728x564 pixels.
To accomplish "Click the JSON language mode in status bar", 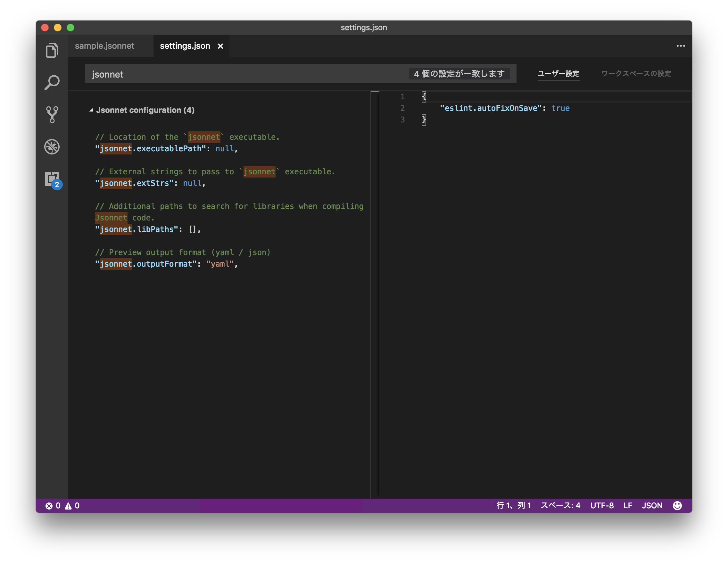I will (652, 505).
